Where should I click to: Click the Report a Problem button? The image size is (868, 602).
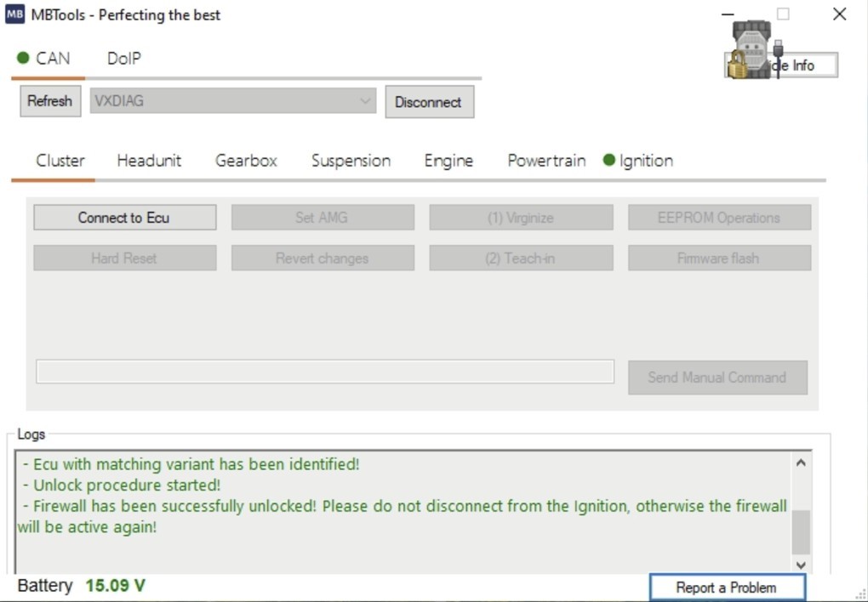(x=726, y=588)
